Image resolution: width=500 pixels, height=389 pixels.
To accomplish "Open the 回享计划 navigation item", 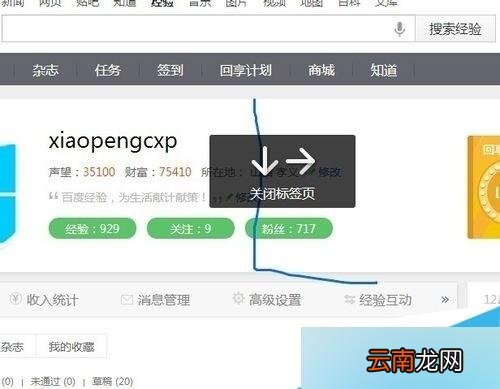I will click(246, 70).
